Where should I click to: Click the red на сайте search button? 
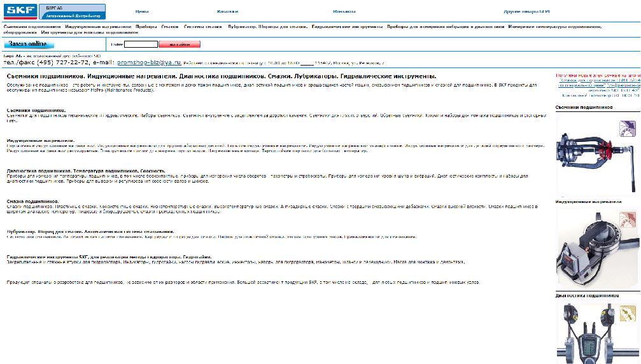click(x=180, y=44)
